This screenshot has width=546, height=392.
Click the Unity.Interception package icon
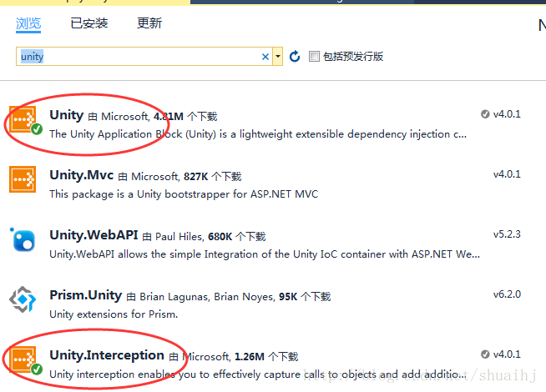click(x=23, y=359)
